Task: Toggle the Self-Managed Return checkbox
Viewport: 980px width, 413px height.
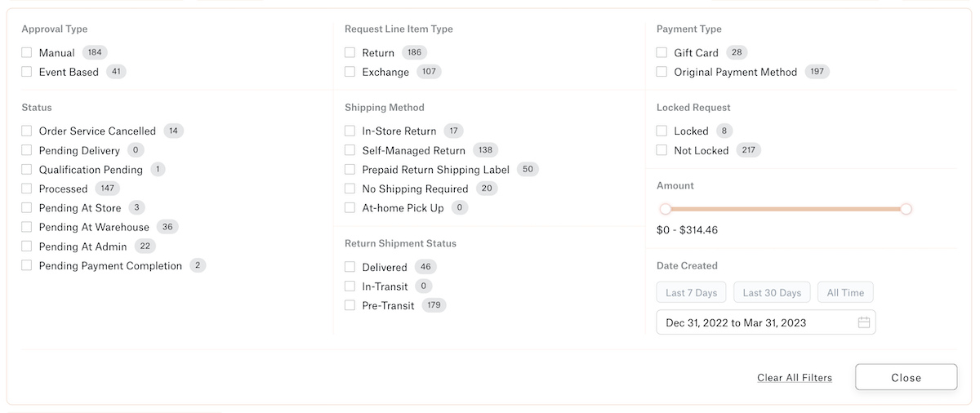Action: tap(350, 150)
